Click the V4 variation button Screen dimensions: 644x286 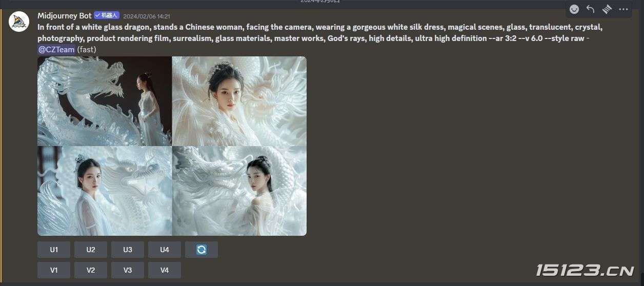pos(165,270)
